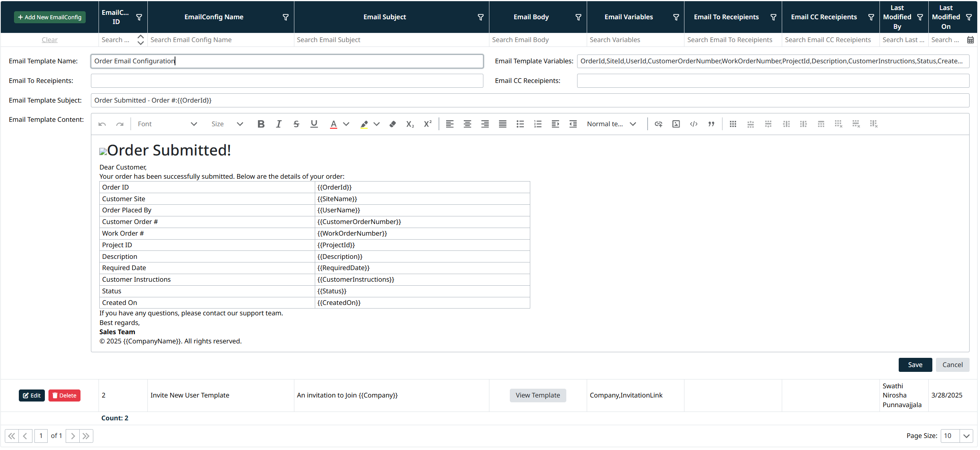
Task: Open the Email Subject column filter
Action: [481, 17]
